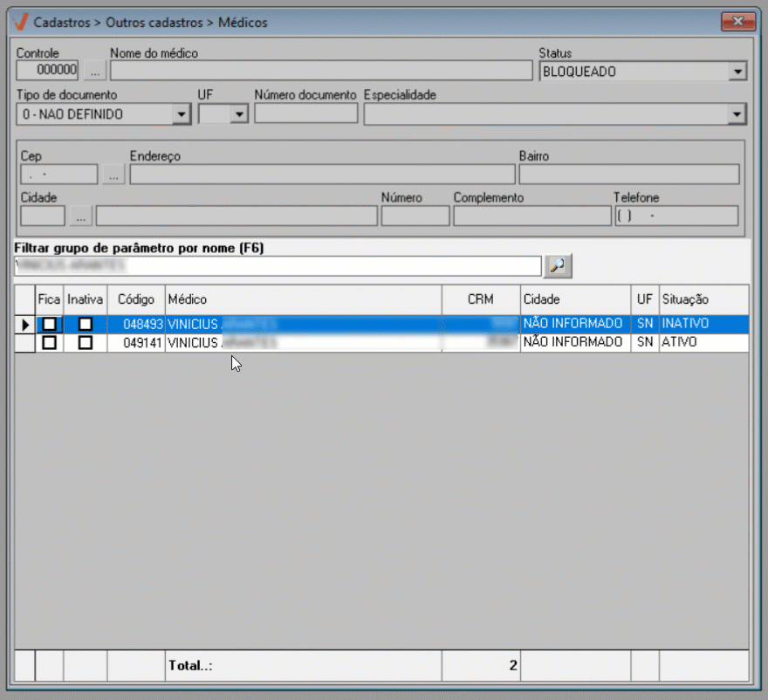Click the Nome do médico field
The image size is (768, 700).
320,71
